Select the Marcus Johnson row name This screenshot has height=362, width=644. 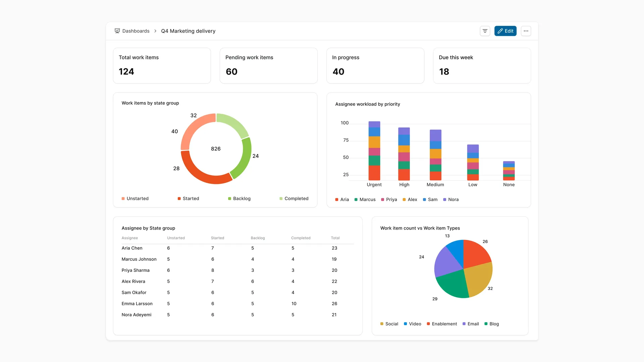click(x=139, y=259)
